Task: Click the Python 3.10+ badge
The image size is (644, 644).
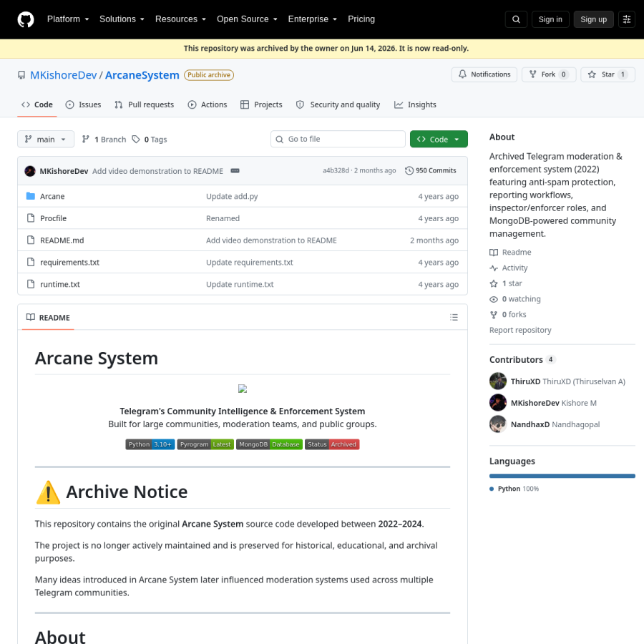Action: click(150, 444)
